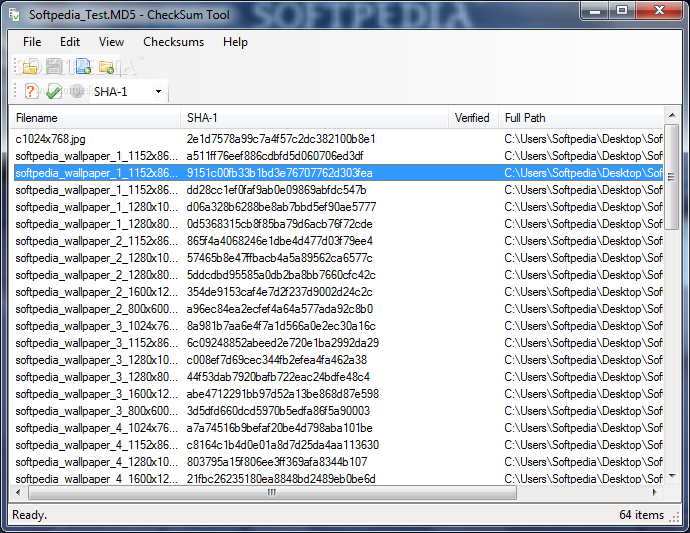Click the highlighted row with hash 9151c00fb33b1bd3e76707762d303fea
Viewport: 690px width, 533px height.
point(337,173)
